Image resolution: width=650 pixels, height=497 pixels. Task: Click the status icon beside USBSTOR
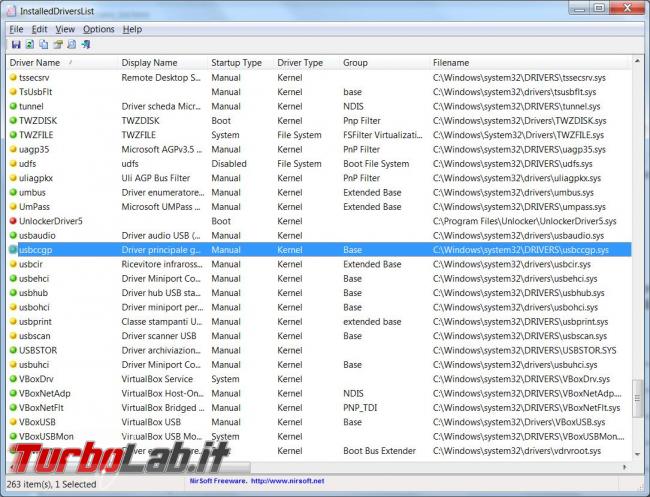coord(13,350)
